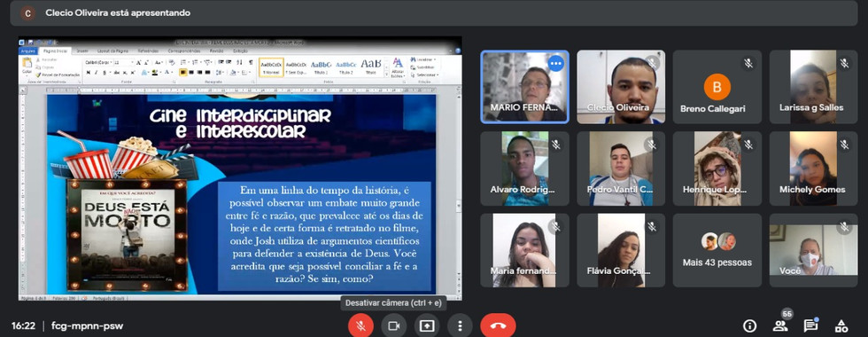Click the Alterar Estilos button
This screenshot has height=337, width=868.
[398, 67]
